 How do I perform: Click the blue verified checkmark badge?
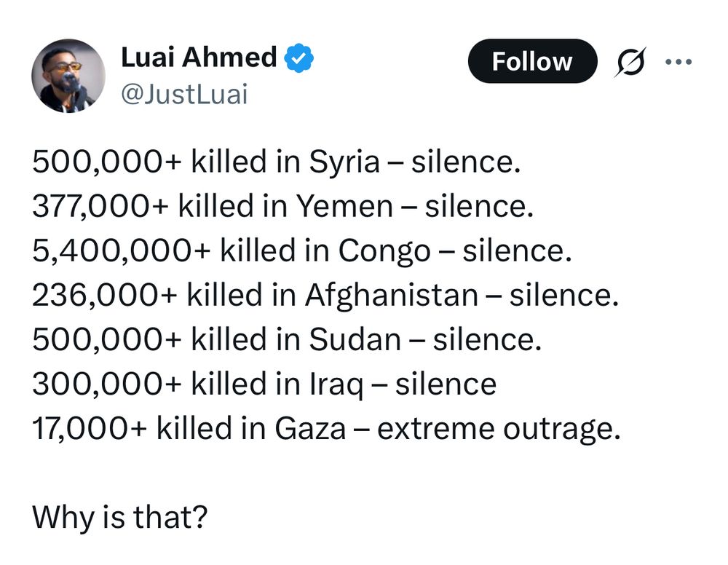click(x=299, y=58)
